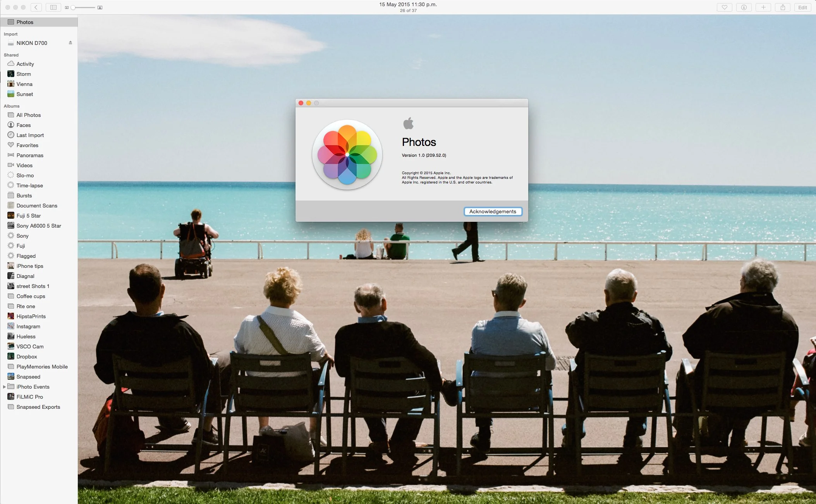Viewport: 816px width, 504px height.
Task: Click the large thumbnail zoom-in icon
Action: pyautogui.click(x=100, y=8)
